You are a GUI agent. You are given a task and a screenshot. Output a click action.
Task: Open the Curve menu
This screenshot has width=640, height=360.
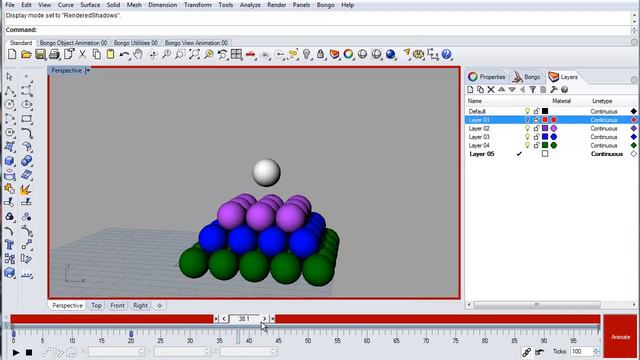[65, 5]
